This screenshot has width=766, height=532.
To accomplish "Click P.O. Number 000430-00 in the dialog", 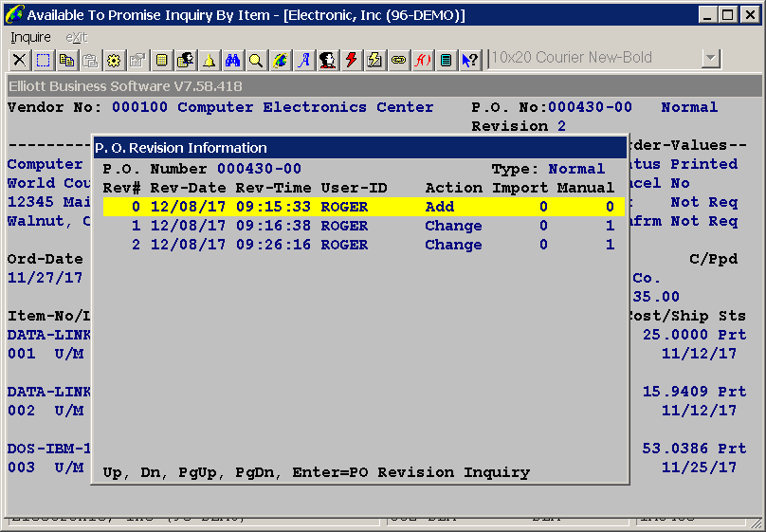I will 260,169.
